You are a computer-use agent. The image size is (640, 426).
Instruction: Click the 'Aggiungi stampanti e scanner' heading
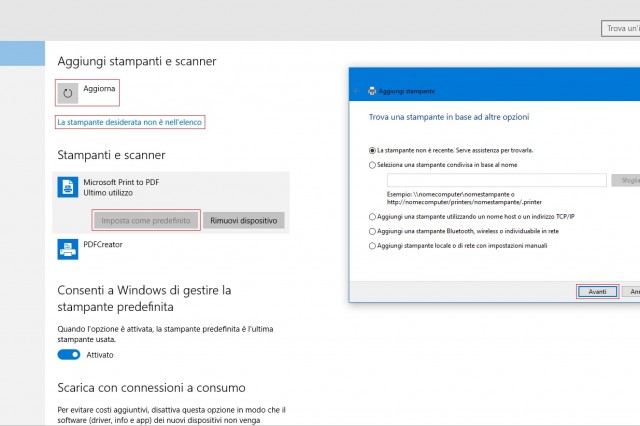click(x=137, y=61)
